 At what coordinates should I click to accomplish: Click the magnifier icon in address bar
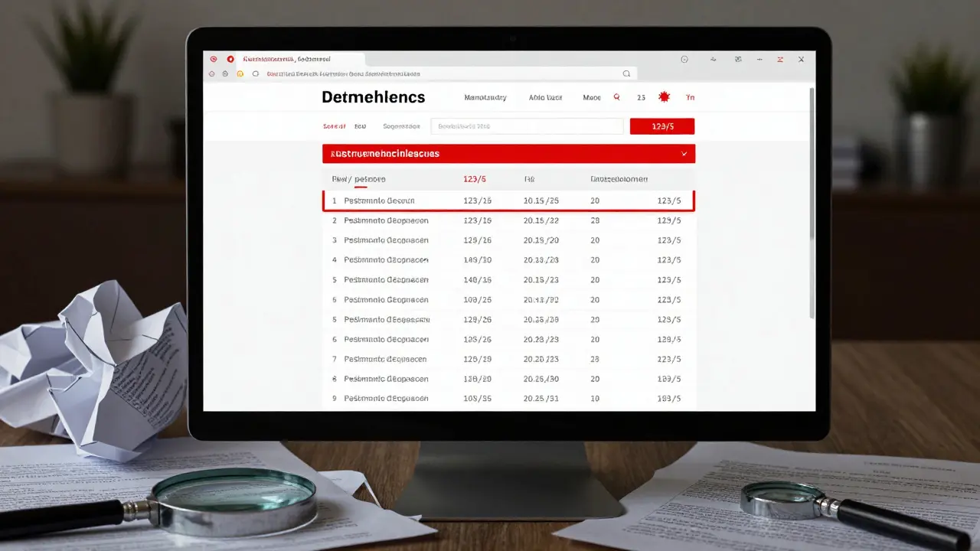pyautogui.click(x=626, y=74)
